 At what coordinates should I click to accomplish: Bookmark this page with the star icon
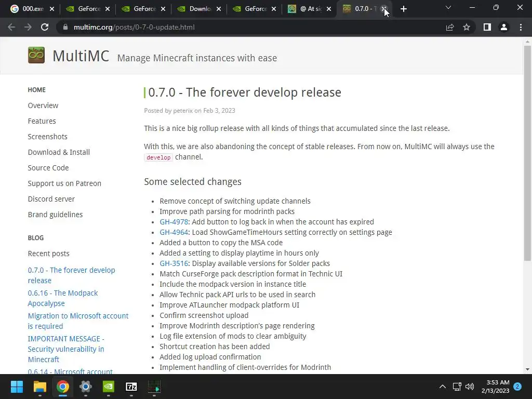click(x=467, y=27)
